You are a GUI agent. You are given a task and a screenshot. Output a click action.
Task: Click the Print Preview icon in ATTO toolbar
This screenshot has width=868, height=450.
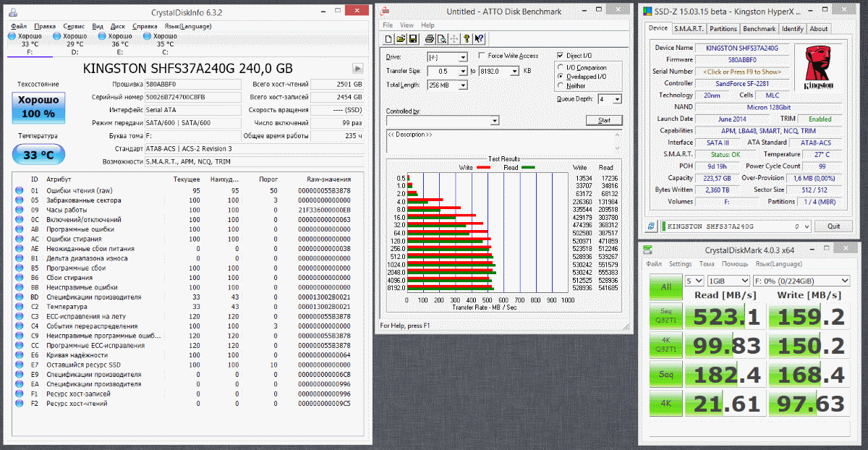click(x=442, y=39)
